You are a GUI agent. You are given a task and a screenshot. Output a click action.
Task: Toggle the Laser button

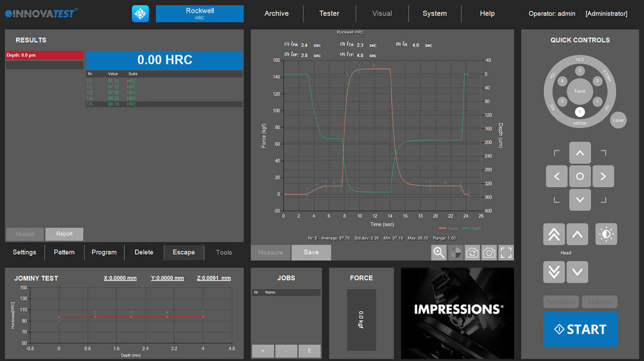[x=618, y=120]
